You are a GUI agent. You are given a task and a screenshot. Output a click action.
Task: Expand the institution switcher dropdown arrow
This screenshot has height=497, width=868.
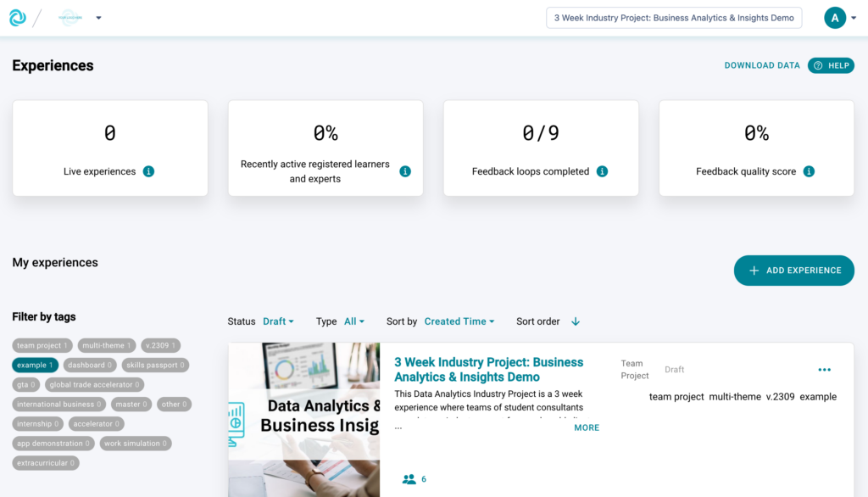98,18
